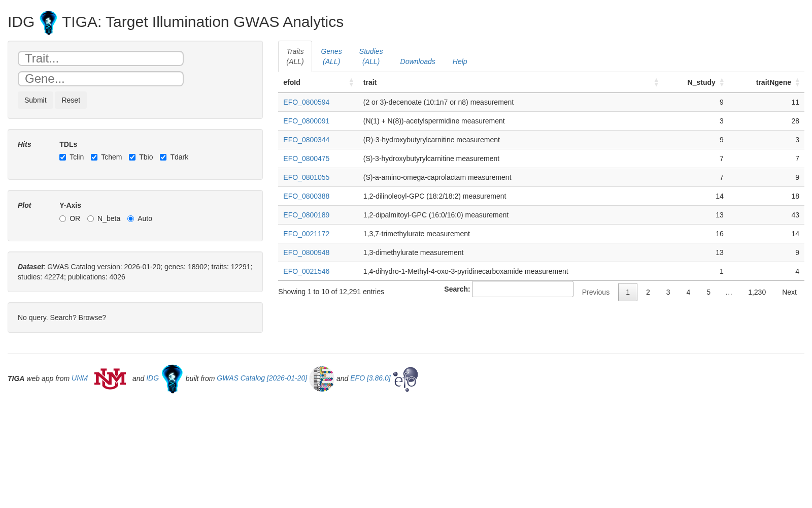812x508 pixels.
Task: Sort by trait column arrows
Action: tap(656, 82)
